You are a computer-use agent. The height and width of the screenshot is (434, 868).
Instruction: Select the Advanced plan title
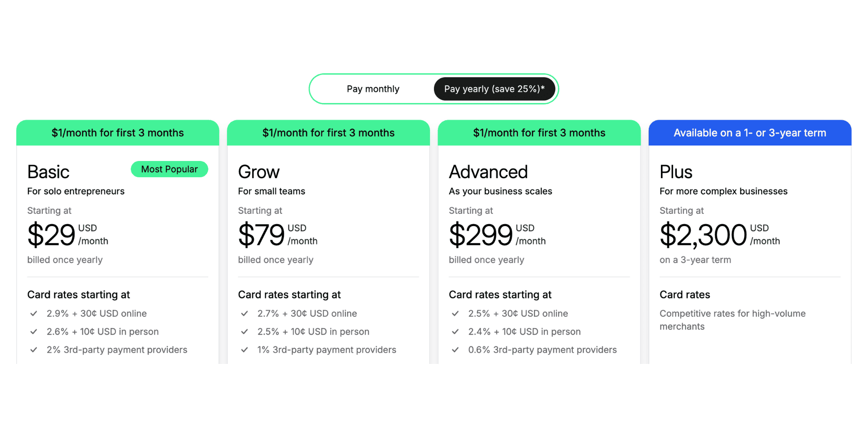click(x=488, y=172)
